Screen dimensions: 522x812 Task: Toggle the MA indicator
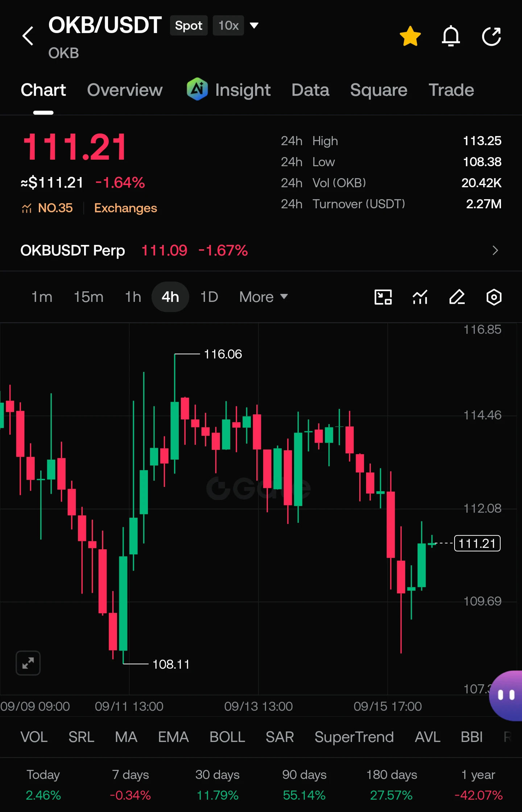[126, 737]
